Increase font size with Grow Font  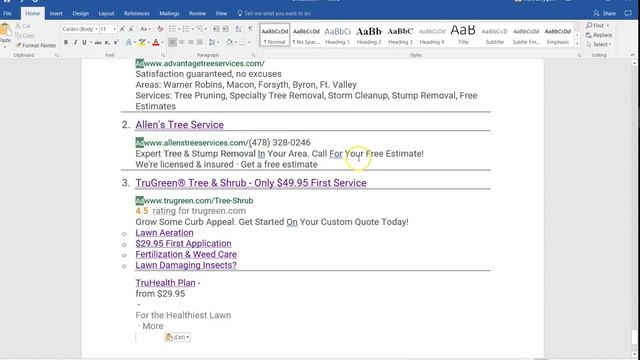pyautogui.click(x=122, y=29)
